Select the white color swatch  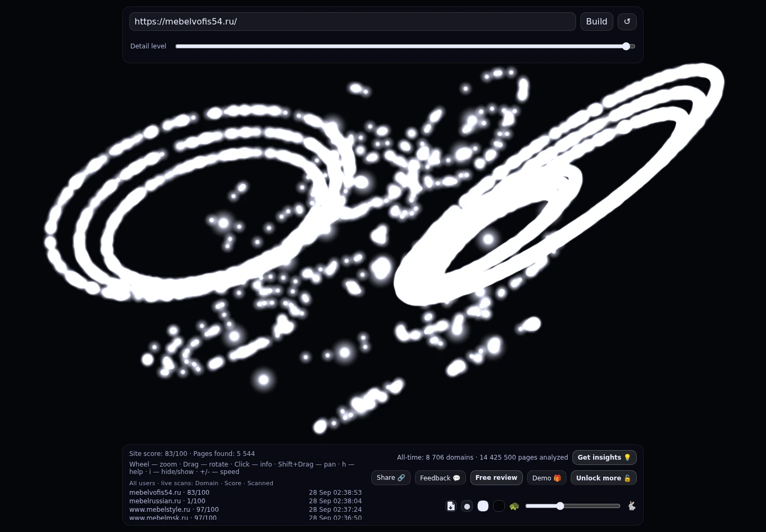point(483,506)
